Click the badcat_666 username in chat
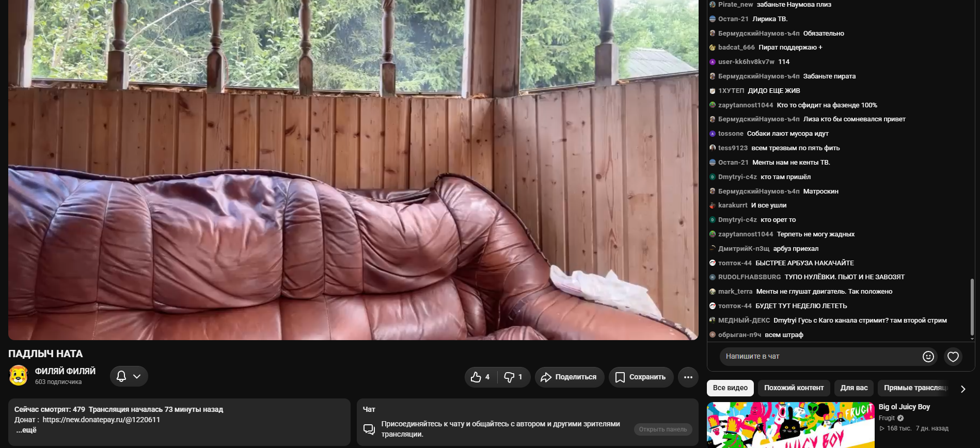The image size is (980, 448). (736, 47)
